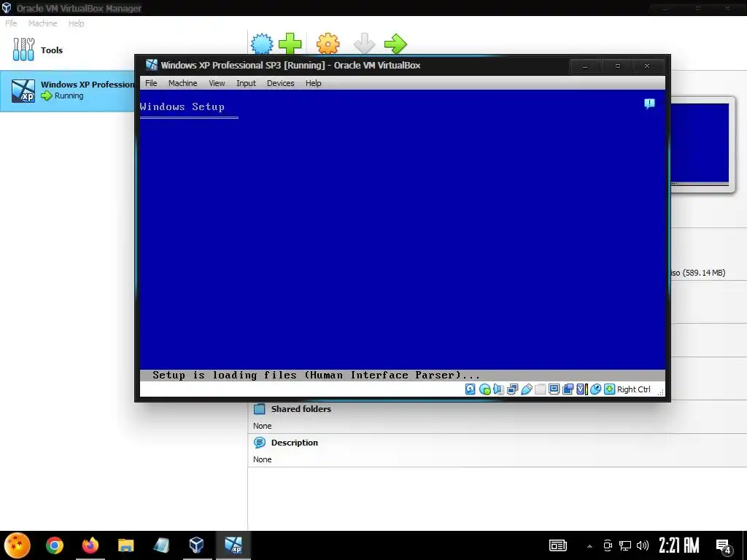Close the Windows XP VM window
This screenshot has height=560, width=747.
(647, 66)
